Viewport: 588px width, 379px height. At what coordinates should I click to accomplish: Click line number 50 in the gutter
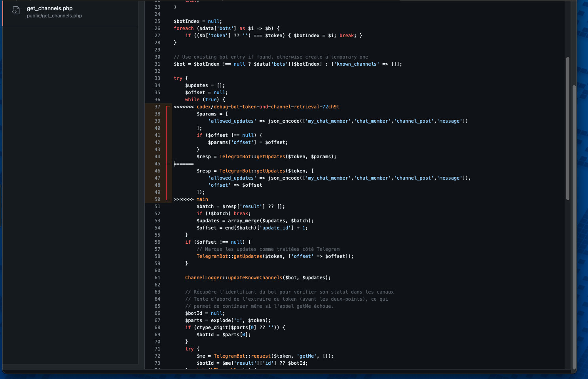(x=157, y=199)
